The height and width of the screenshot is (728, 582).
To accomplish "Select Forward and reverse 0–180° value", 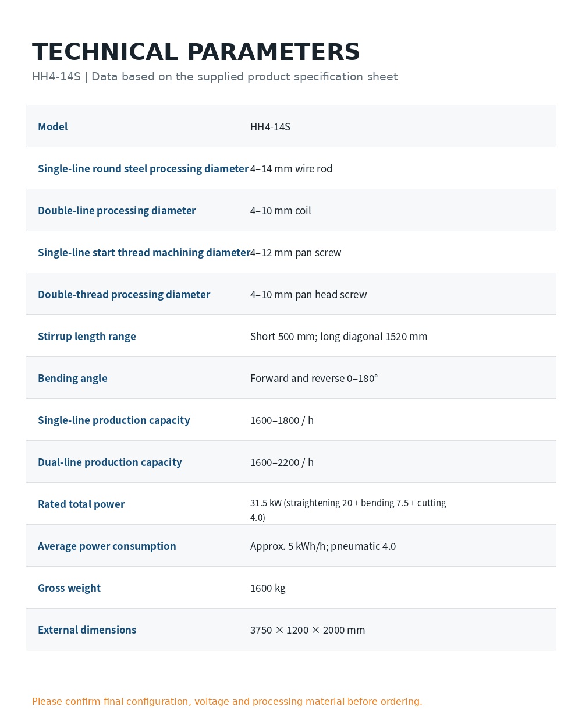I will [314, 378].
